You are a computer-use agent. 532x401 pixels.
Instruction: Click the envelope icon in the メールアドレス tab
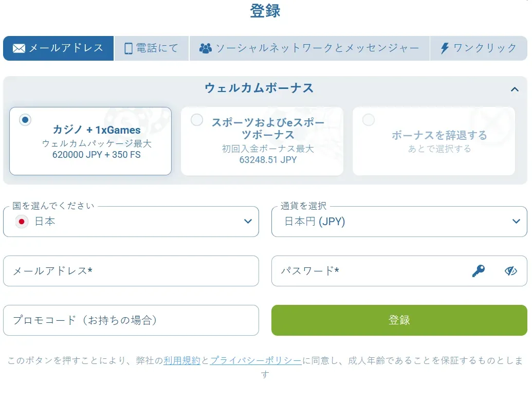[x=19, y=48]
